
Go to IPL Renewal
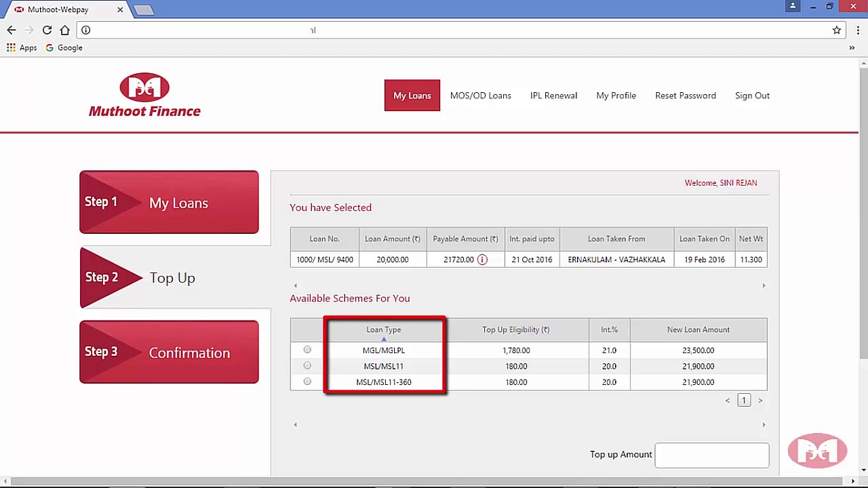pyautogui.click(x=553, y=96)
